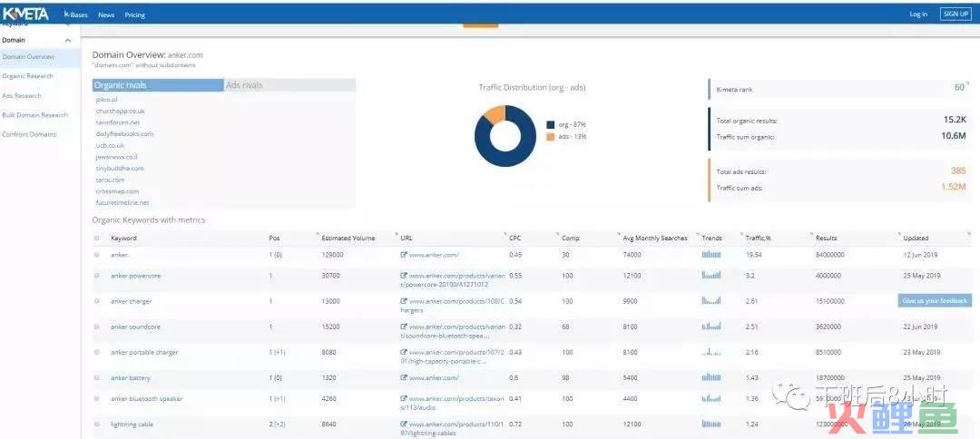Screen dimensions: 980x439
Task: Click the Log in link
Action: click(918, 15)
